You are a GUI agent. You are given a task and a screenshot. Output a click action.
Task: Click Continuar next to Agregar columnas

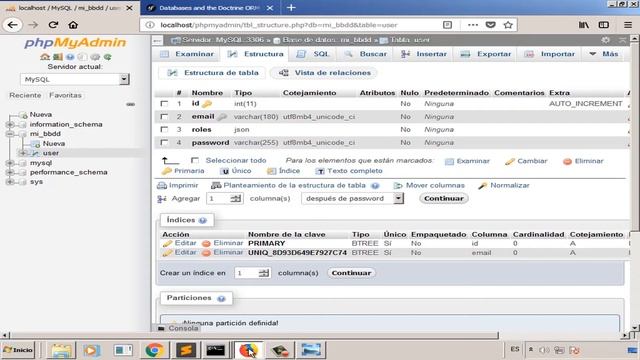pos(443,198)
